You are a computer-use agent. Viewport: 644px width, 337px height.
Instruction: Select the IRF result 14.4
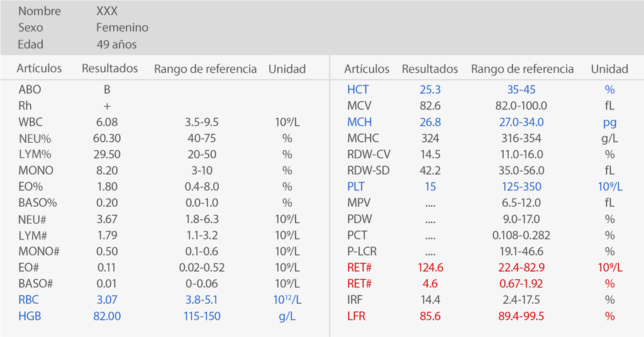pyautogui.click(x=430, y=300)
